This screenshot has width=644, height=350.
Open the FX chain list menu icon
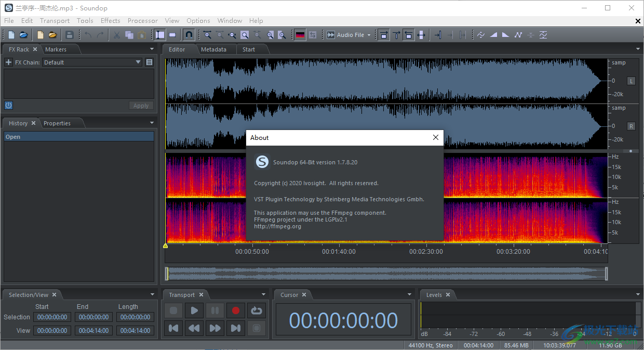point(150,62)
